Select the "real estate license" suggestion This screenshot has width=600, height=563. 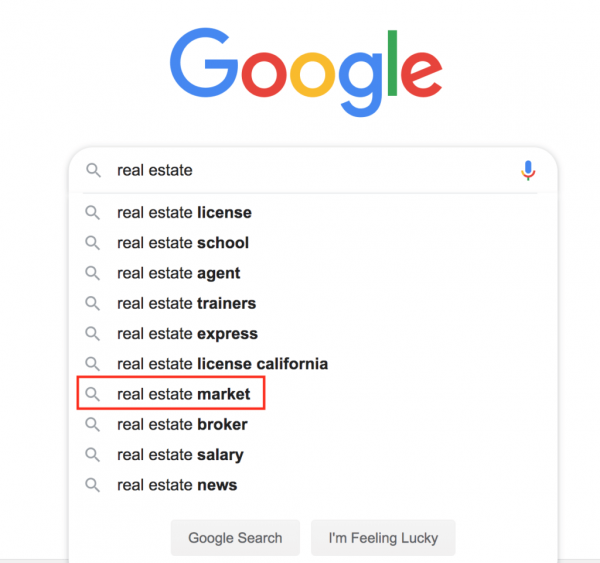point(184,213)
